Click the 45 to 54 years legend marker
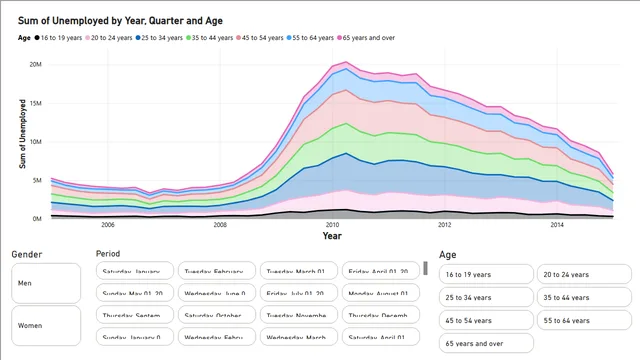The width and height of the screenshot is (640, 360). point(238,38)
